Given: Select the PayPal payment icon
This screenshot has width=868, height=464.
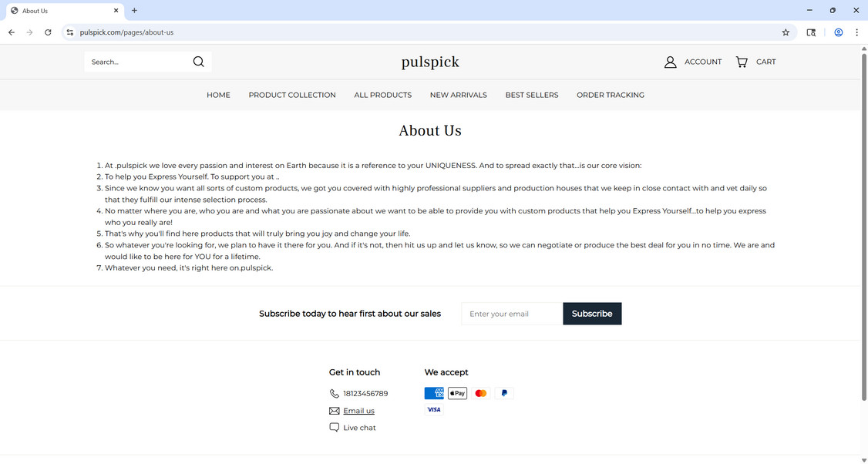Looking at the screenshot, I should [x=503, y=393].
